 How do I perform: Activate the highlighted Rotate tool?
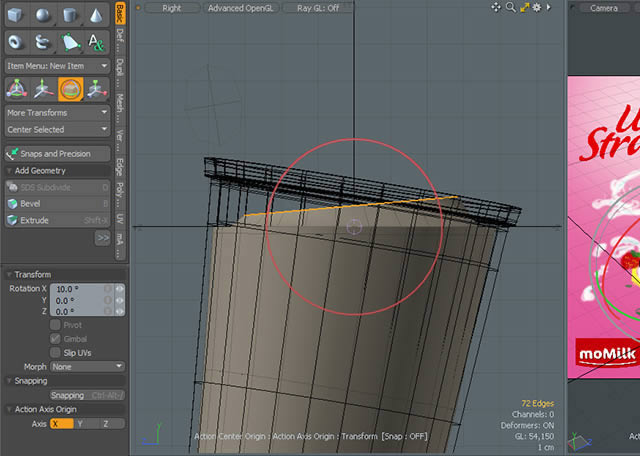[70, 89]
